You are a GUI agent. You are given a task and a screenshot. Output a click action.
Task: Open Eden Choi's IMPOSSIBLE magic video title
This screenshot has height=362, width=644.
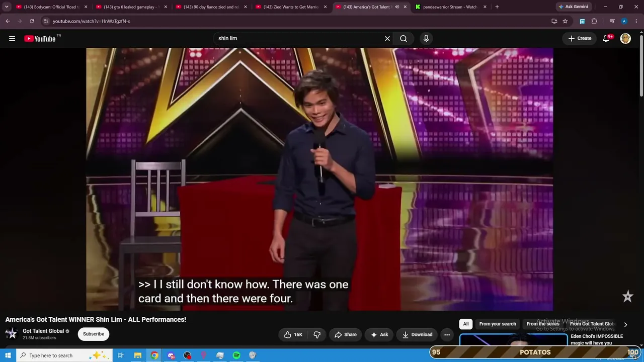tap(597, 340)
